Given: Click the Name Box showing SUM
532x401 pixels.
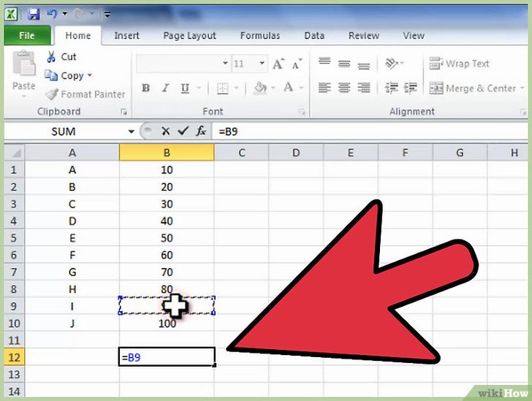Looking at the screenshot, I should 64,131.
